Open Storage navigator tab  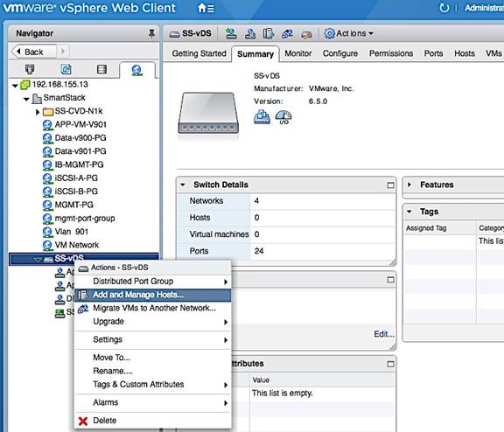(101, 69)
